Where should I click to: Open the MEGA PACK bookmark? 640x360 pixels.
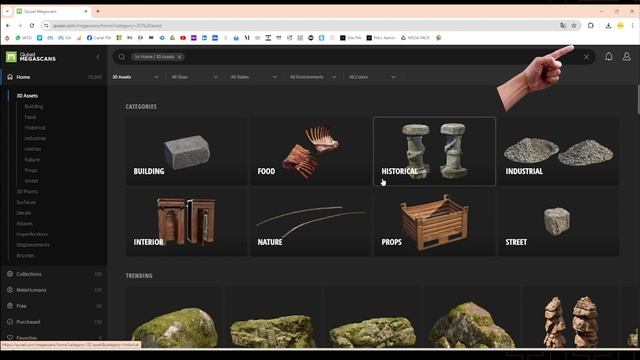415,38
